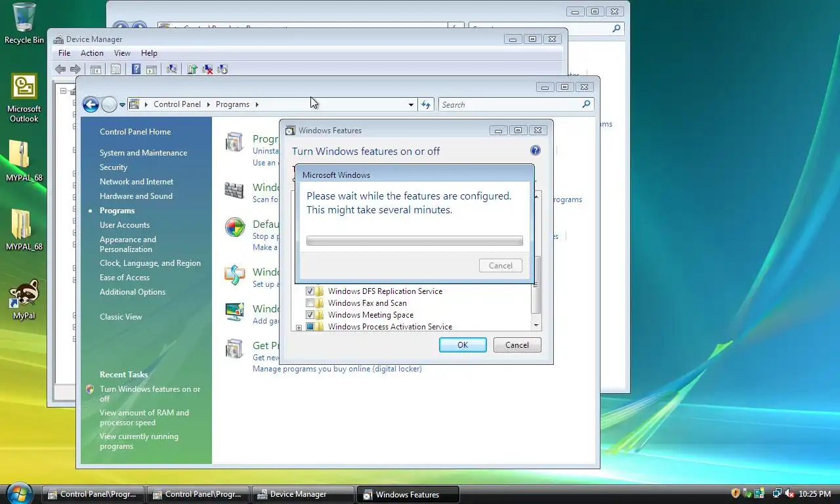This screenshot has height=504, width=840.
Task: Open Hardware and Sound link
Action: (x=136, y=196)
